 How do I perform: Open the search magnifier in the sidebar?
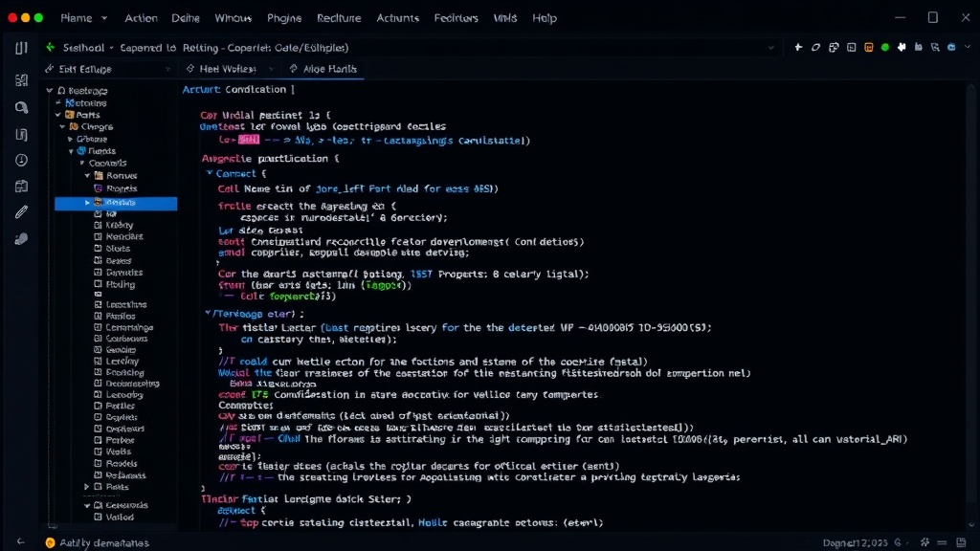(21, 107)
